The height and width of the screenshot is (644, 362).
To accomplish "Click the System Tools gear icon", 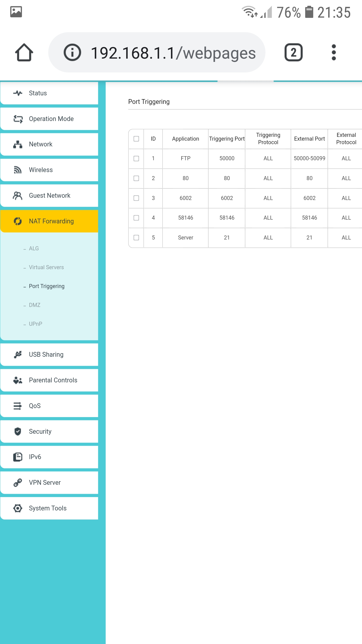I will [18, 508].
